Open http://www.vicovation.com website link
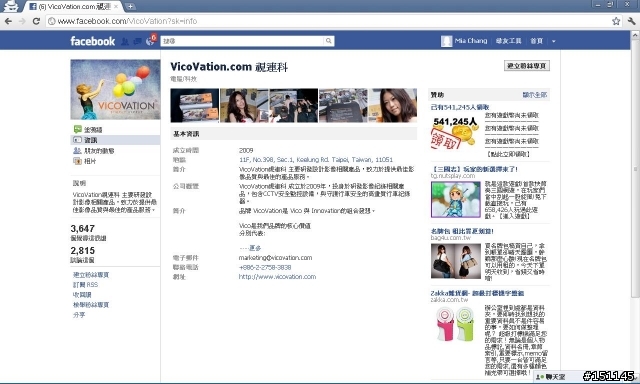Viewport: 640px width, 384px height. coord(277,277)
